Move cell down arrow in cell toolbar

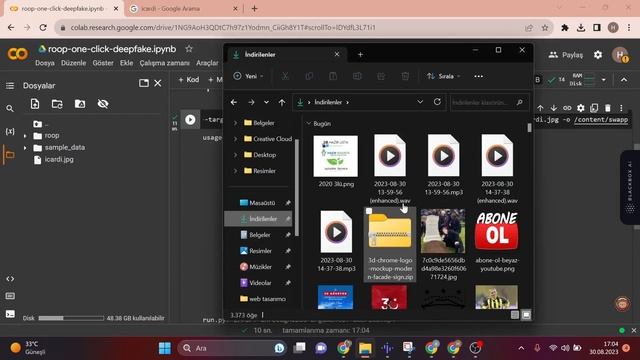[x=553, y=108]
